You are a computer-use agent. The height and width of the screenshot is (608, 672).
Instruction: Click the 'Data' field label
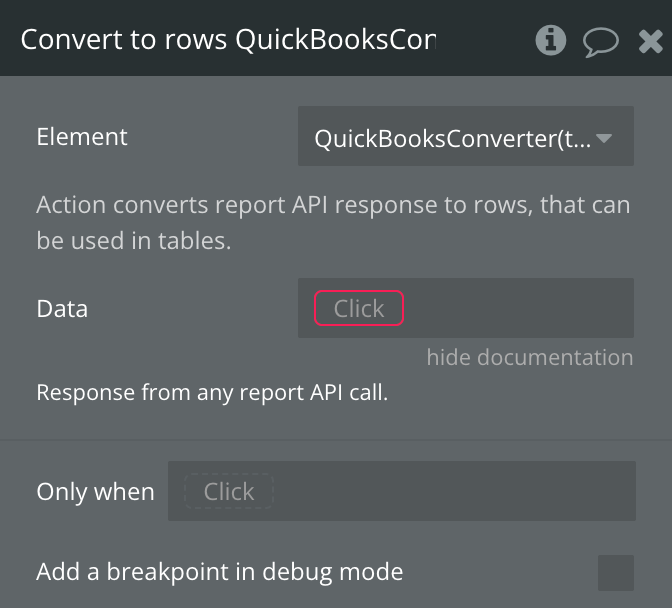click(x=62, y=309)
